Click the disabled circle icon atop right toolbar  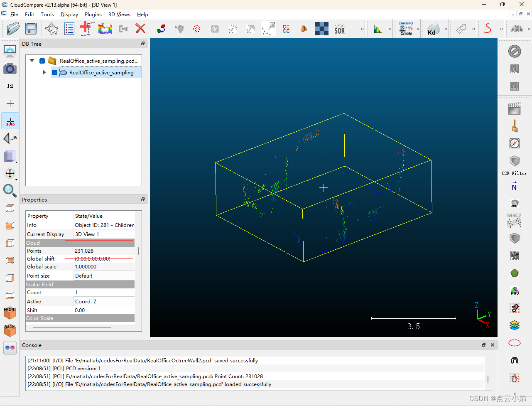[515, 51]
